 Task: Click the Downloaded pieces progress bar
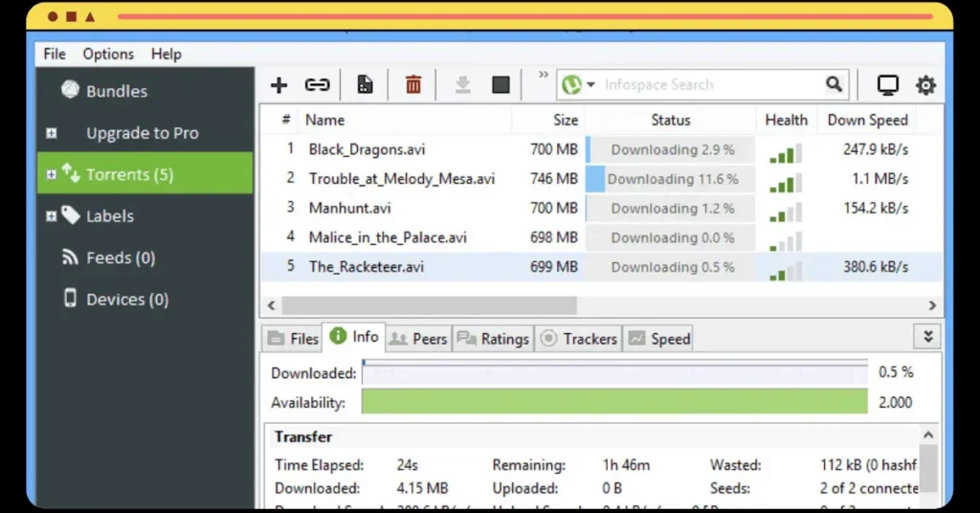(x=614, y=371)
